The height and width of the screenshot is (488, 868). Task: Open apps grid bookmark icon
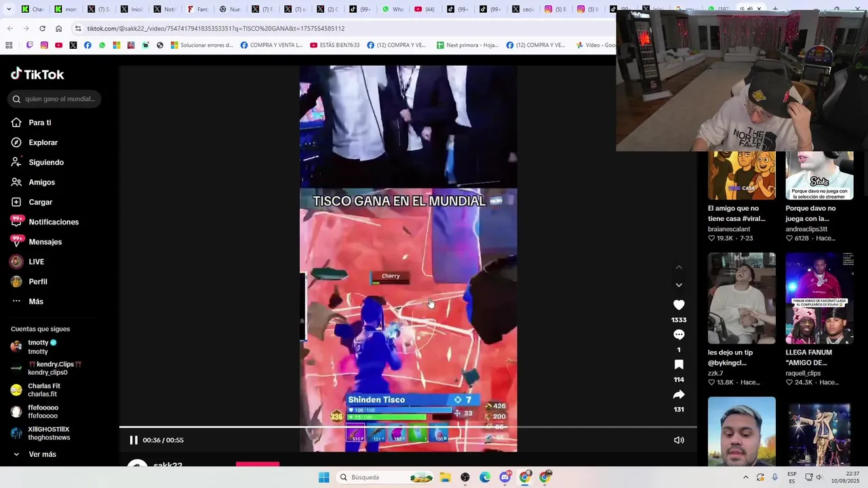[9, 45]
